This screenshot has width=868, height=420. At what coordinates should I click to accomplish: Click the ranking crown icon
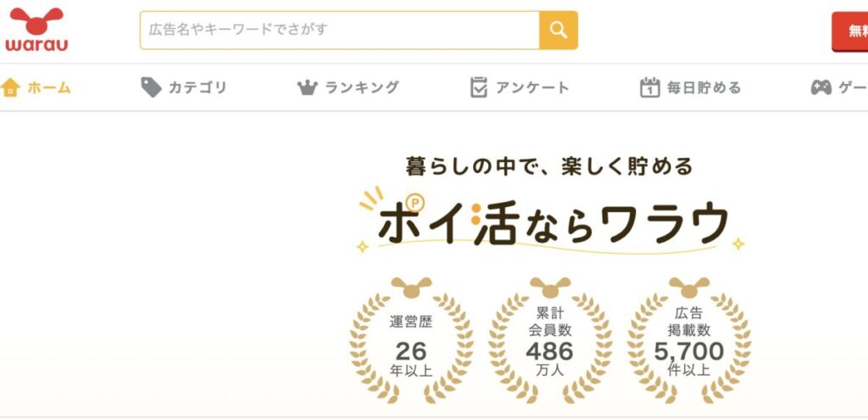pos(306,87)
